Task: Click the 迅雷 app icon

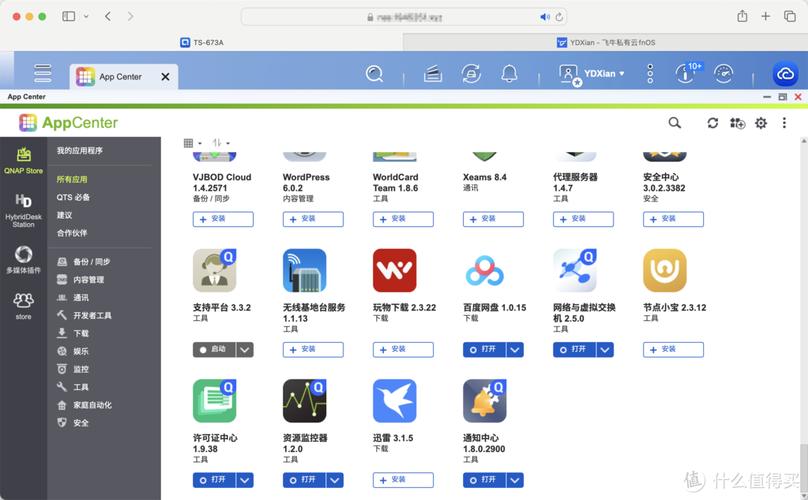Action: (394, 401)
